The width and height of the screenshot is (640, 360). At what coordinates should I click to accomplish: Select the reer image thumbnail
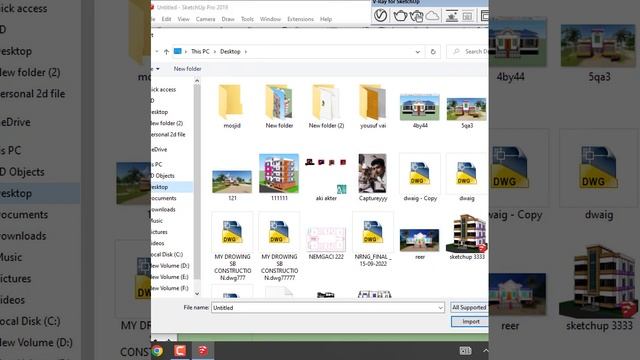coord(420,244)
